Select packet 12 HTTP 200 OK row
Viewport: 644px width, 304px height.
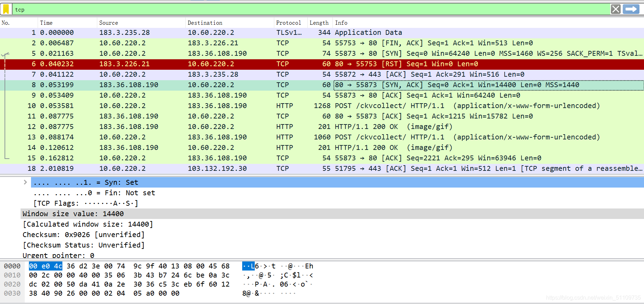[322, 127]
